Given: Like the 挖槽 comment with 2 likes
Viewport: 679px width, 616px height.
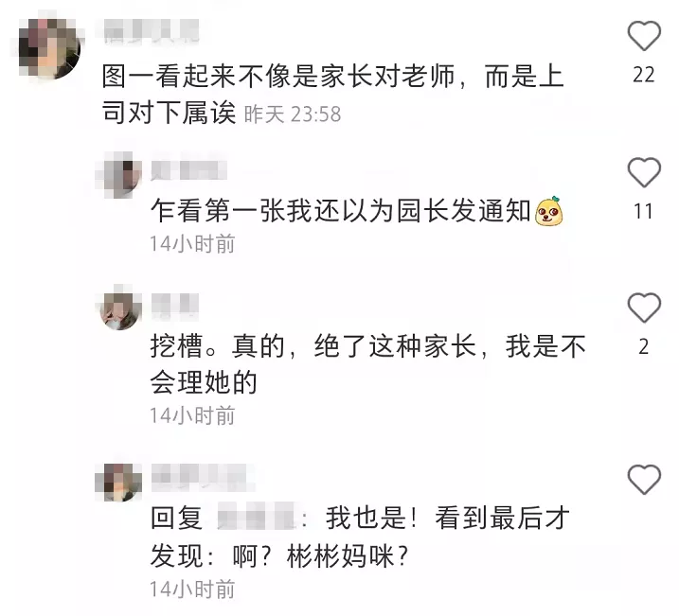Looking at the screenshot, I should click(644, 308).
